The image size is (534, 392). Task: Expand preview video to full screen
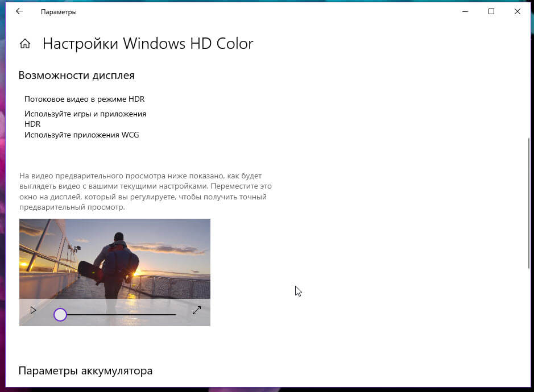point(197,310)
